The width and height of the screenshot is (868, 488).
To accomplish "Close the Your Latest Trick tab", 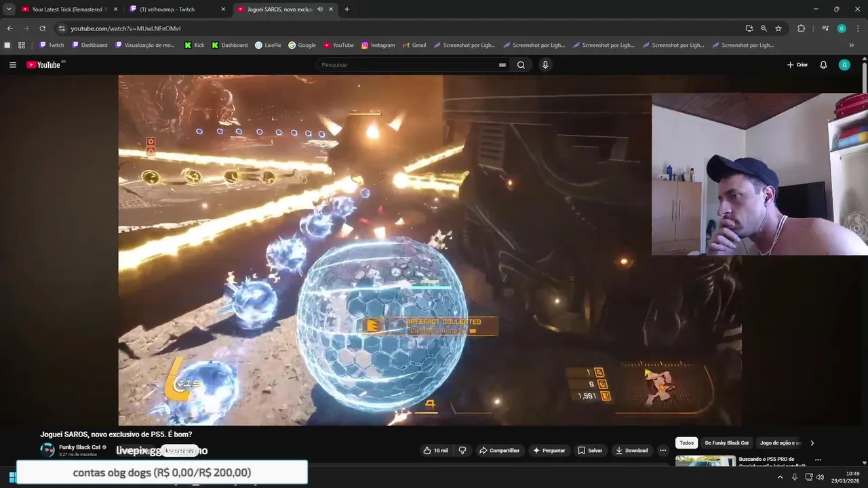I will 115,9.
